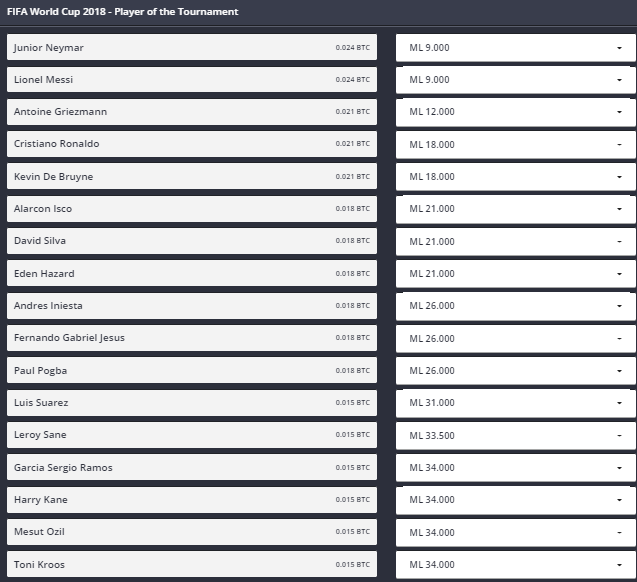Select the Paul Pogba bet row
This screenshot has width=637, height=582.
pyautogui.click(x=192, y=370)
